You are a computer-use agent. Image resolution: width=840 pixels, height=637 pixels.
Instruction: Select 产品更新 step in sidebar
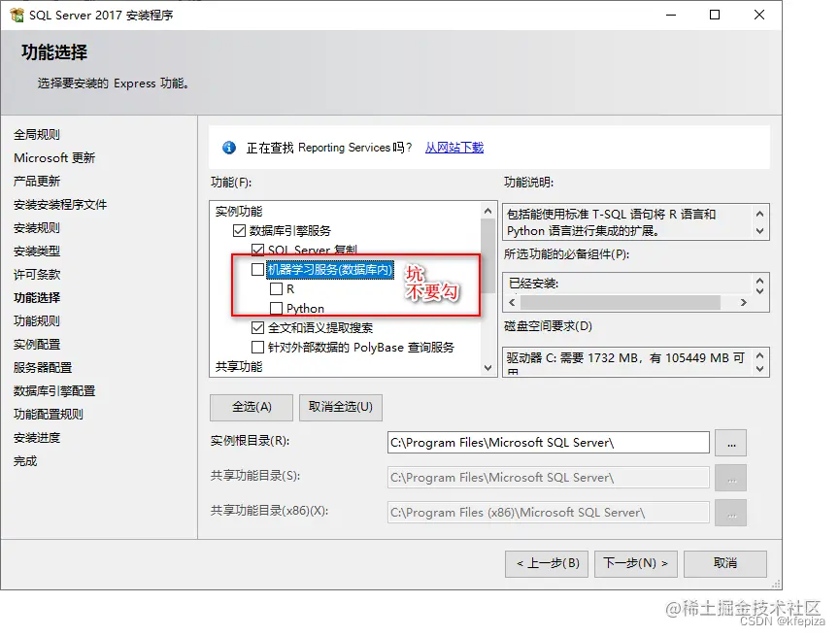tap(37, 181)
